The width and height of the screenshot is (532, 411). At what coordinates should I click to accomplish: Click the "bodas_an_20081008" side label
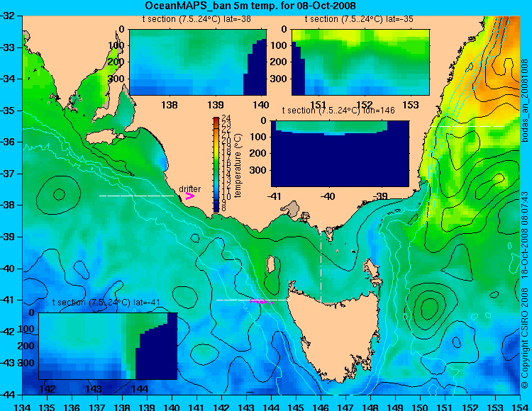pyautogui.click(x=525, y=101)
